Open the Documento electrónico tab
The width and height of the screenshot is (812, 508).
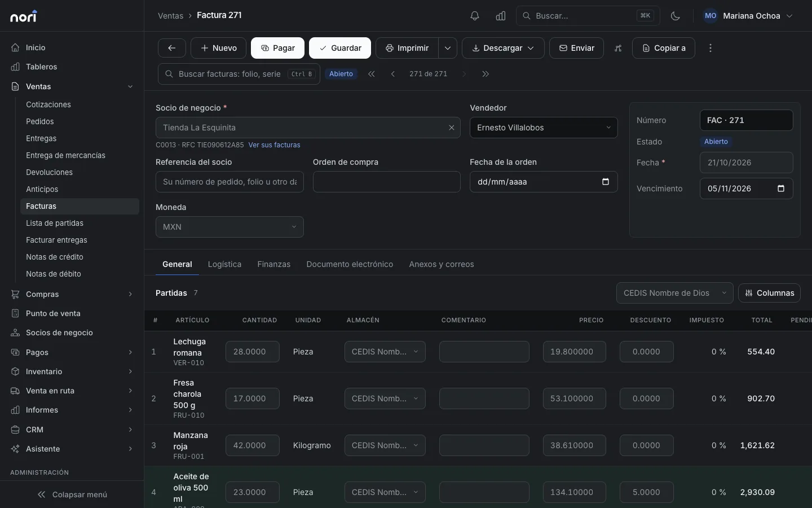[x=350, y=264]
